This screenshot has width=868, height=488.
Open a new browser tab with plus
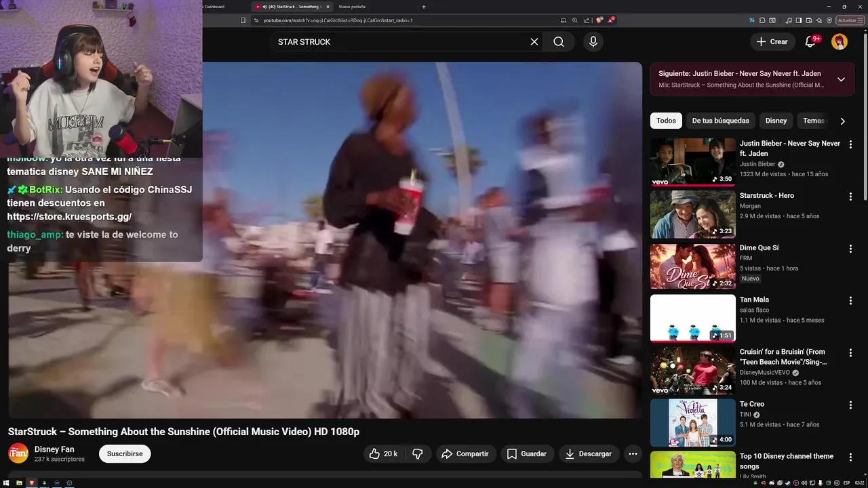424,7
